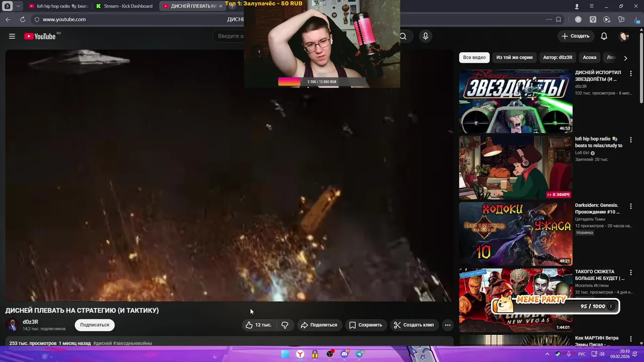Switch to lofi hip hop radio tab
The height and width of the screenshot is (362, 644).
point(58,6)
